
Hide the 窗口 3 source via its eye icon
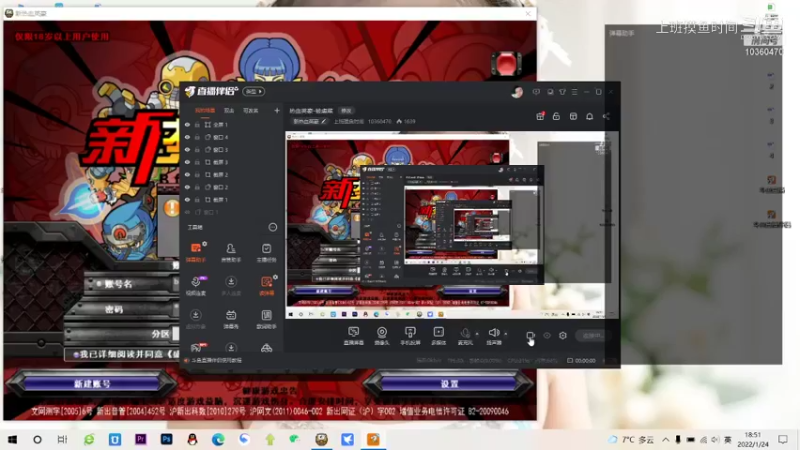pos(187,149)
